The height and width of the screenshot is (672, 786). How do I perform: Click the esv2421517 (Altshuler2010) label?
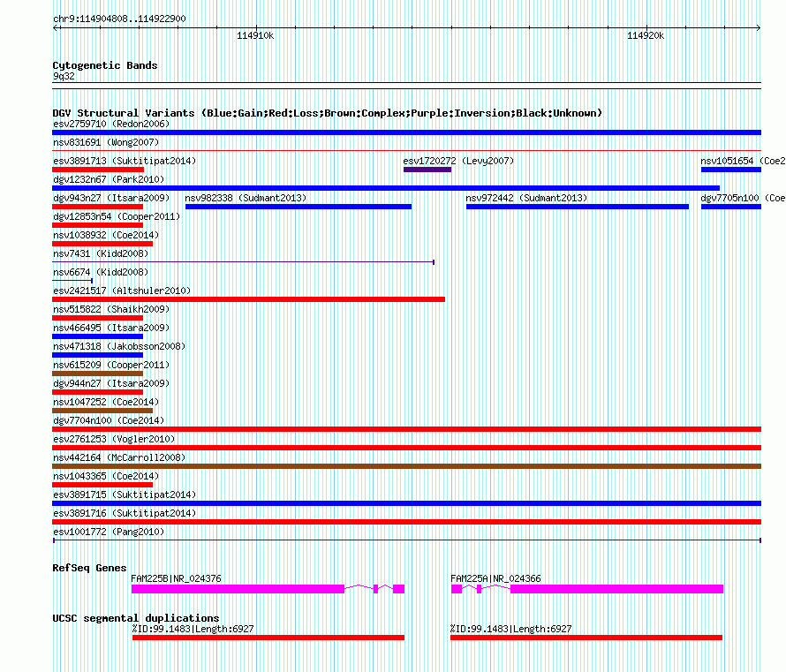[122, 291]
